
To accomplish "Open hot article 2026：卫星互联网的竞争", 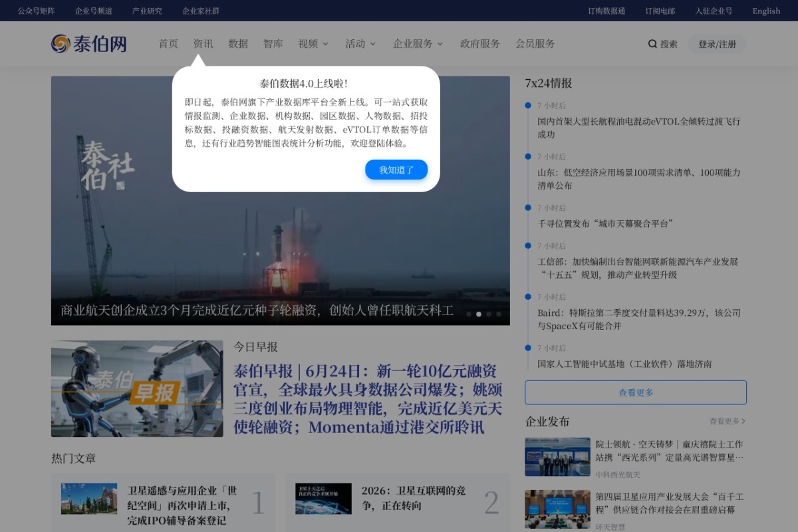I will (x=414, y=498).
